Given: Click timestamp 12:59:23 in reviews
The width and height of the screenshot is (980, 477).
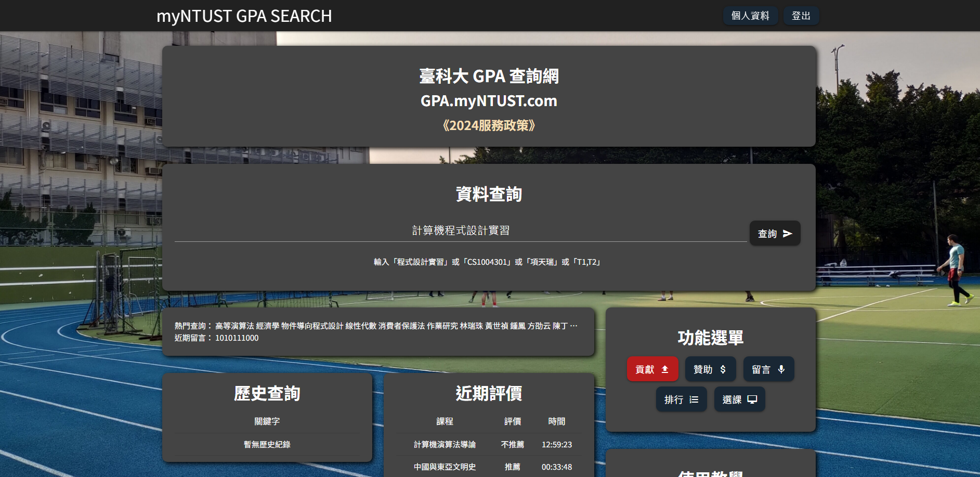Looking at the screenshot, I should (x=557, y=445).
